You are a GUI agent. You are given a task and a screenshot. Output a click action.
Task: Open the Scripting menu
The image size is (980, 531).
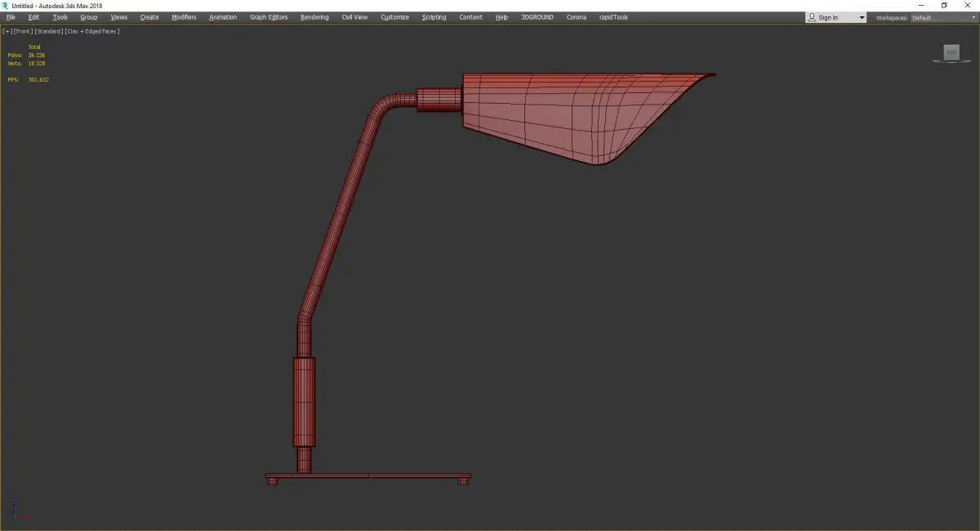coord(434,17)
